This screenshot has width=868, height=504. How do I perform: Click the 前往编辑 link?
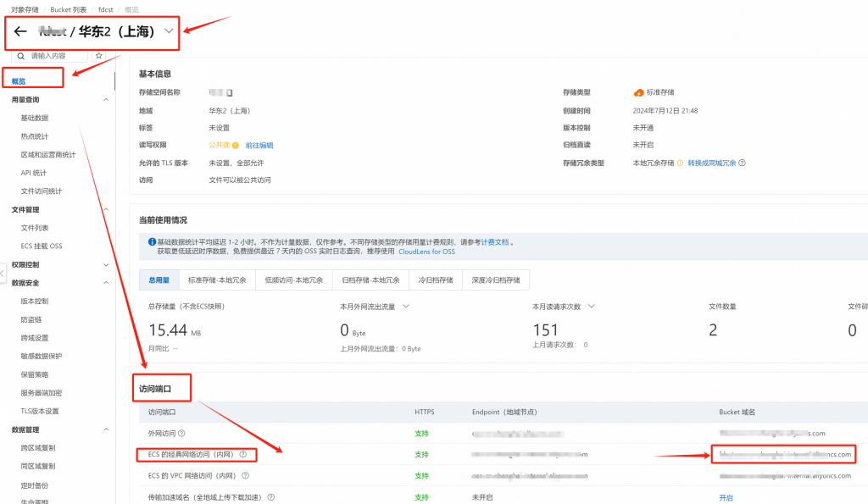(x=259, y=146)
